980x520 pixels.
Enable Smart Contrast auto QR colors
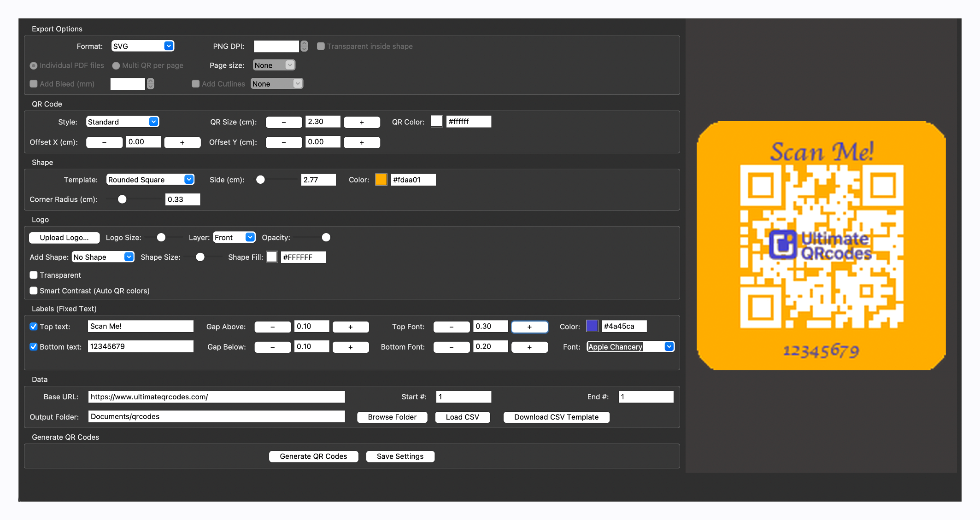click(34, 291)
